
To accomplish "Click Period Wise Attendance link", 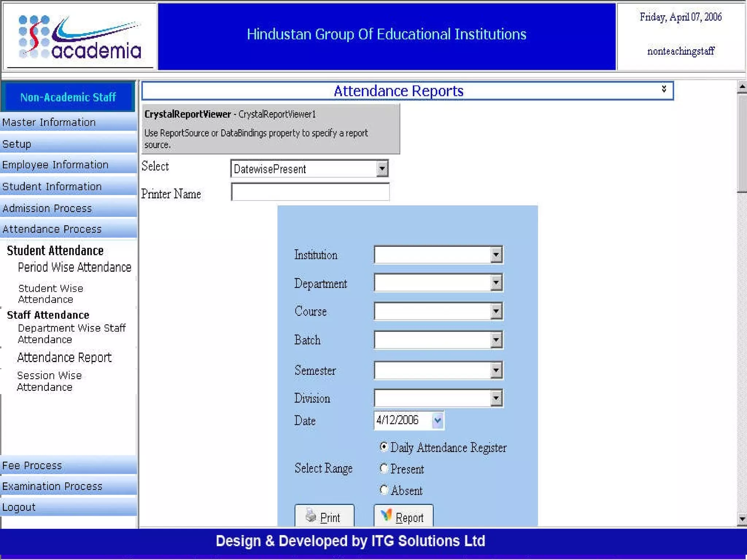I will 74,267.
